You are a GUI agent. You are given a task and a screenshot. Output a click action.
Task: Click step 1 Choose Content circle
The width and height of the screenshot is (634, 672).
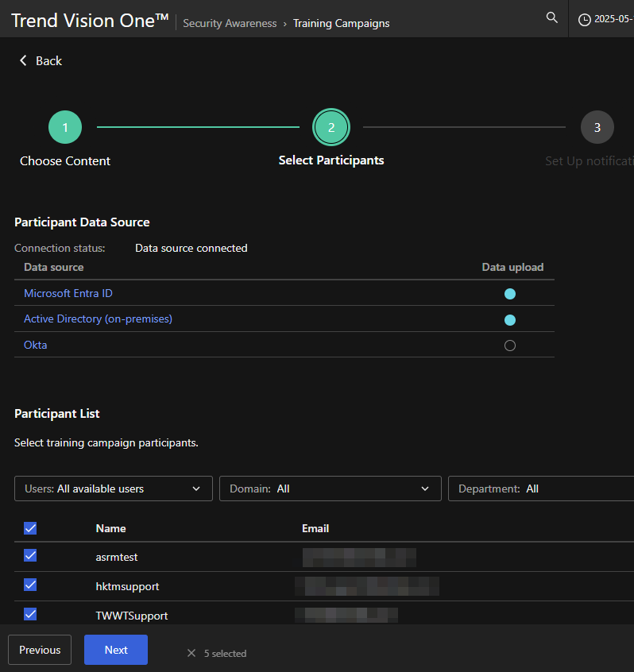(65, 127)
